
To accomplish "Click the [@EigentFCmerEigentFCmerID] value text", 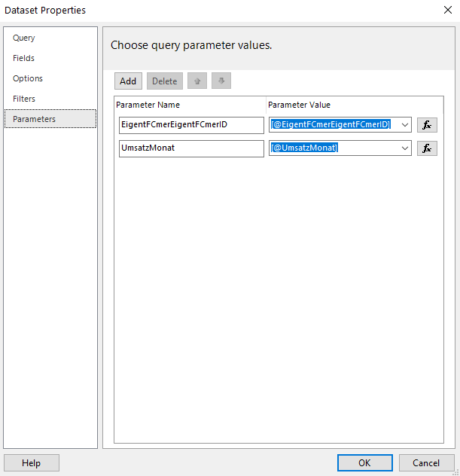I will pos(331,124).
